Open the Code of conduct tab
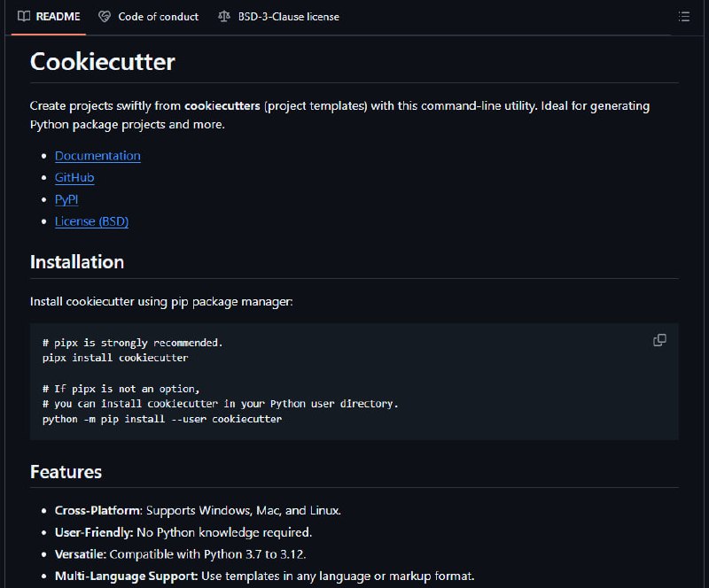Image resolution: width=709 pixels, height=588 pixels. [149, 17]
